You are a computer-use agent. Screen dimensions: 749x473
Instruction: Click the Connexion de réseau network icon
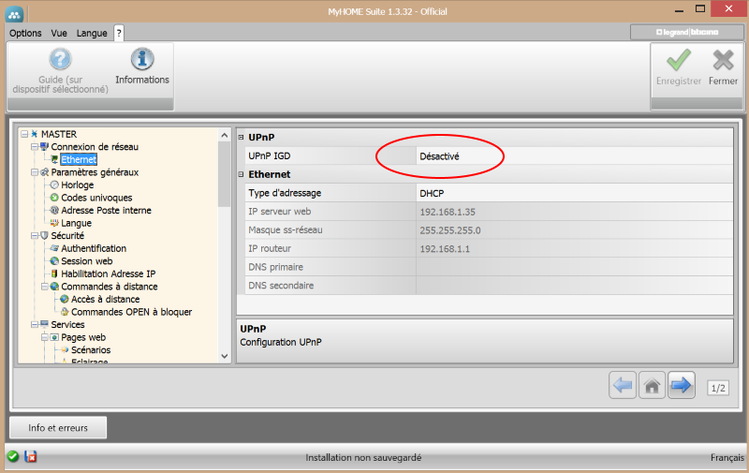pos(44,147)
